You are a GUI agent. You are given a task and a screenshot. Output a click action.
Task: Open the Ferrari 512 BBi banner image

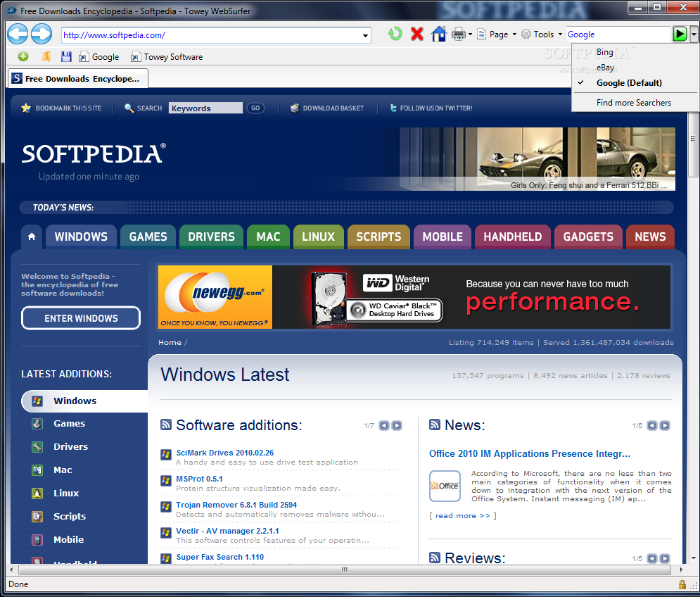(x=537, y=159)
